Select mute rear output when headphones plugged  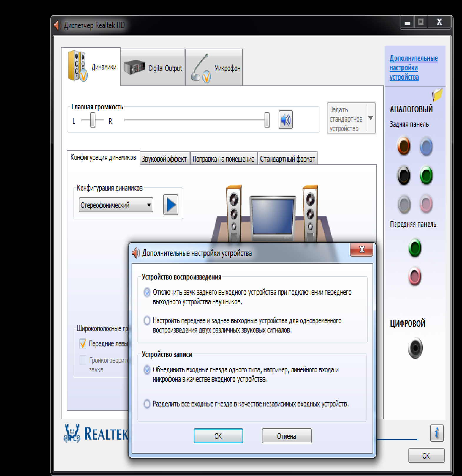tap(147, 292)
